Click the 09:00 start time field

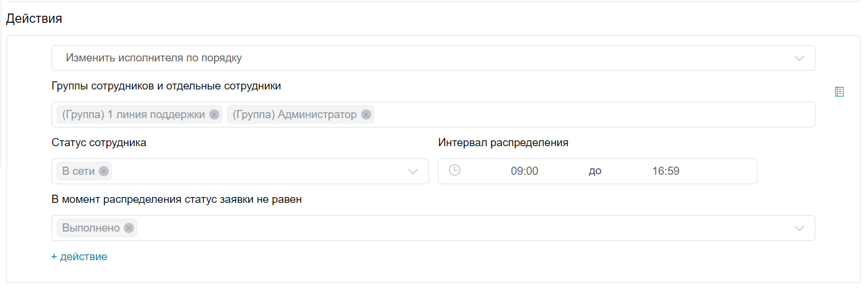coord(524,171)
